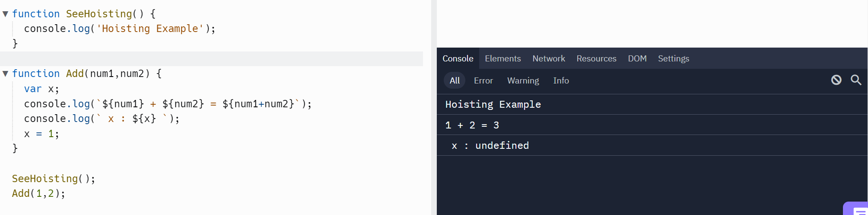Click the 'var x;' code line
868x215 pixels.
41,89
